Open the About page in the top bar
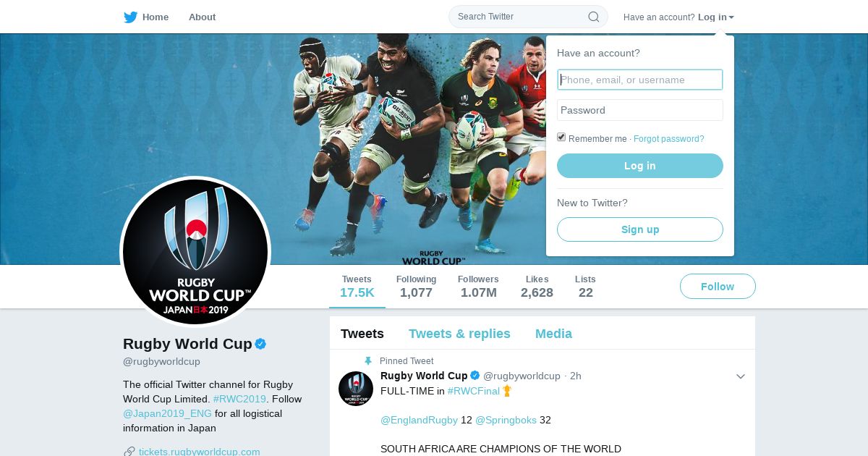 (x=202, y=17)
